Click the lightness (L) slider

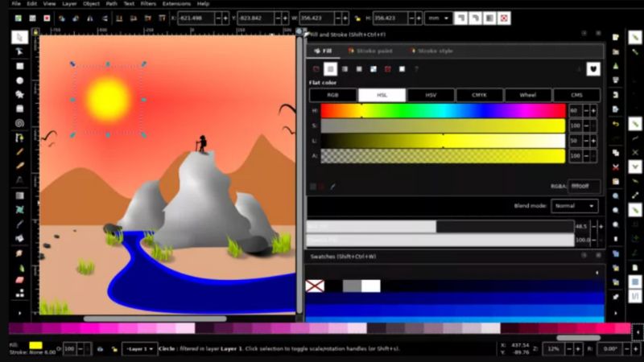(443, 141)
